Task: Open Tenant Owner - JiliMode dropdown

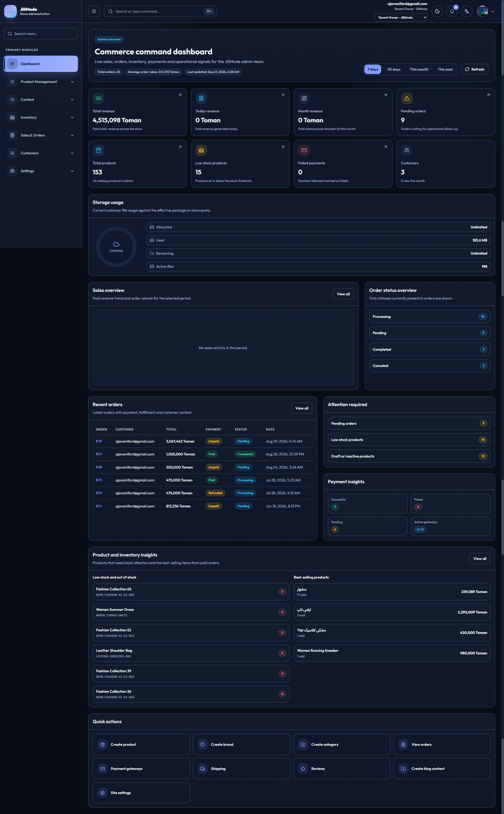Action: [x=401, y=17]
